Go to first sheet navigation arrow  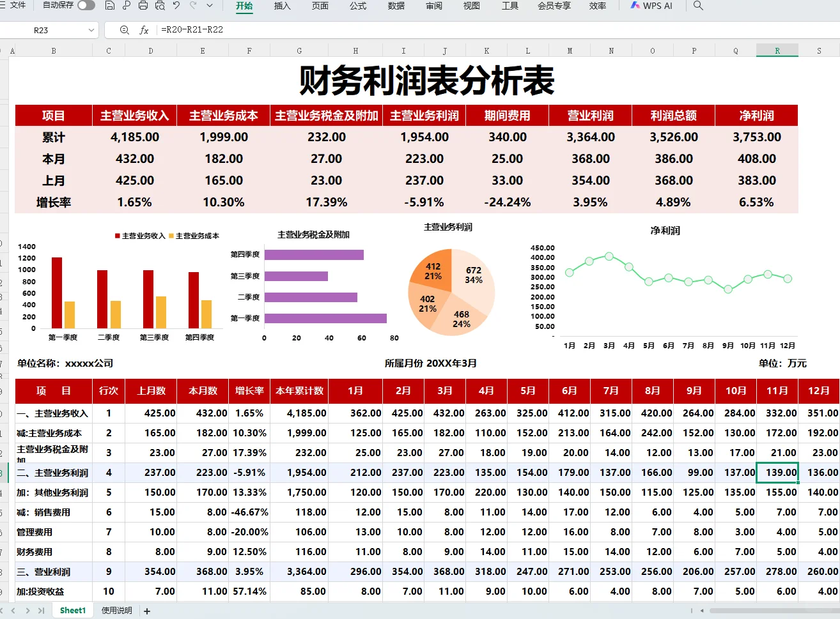pyautogui.click(x=3, y=611)
